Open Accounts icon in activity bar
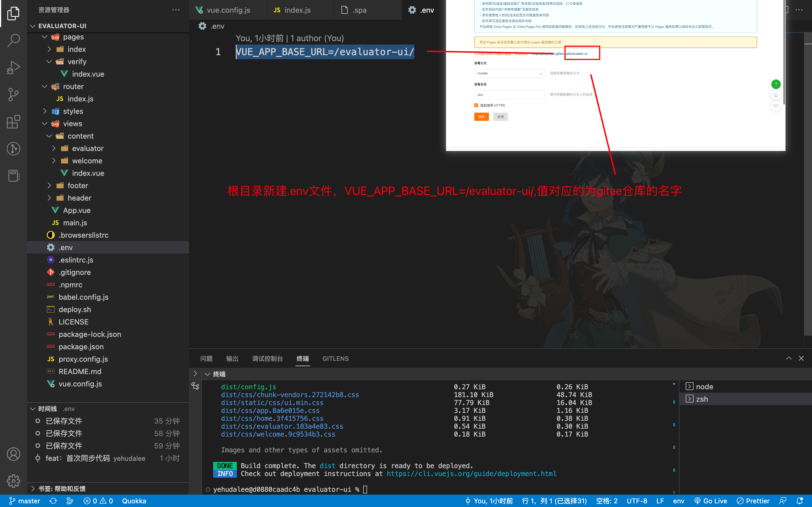The height and width of the screenshot is (507, 812). (14, 454)
